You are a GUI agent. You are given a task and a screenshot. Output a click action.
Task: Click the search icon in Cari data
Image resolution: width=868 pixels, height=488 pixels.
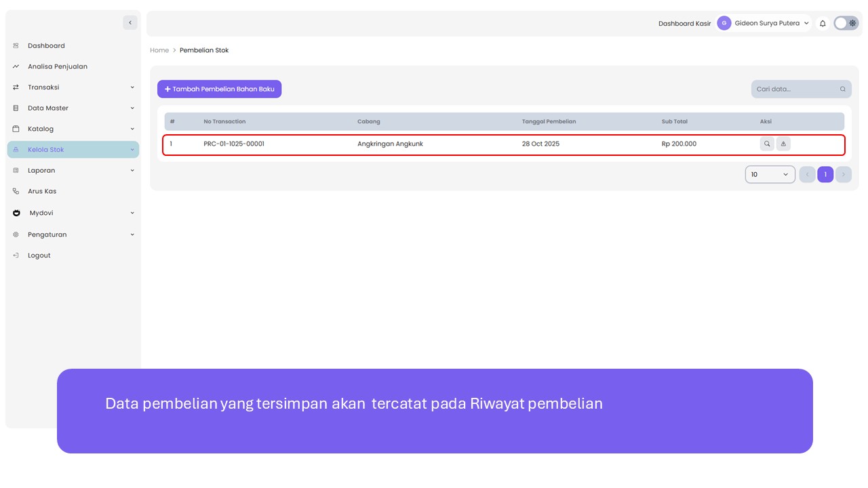(x=843, y=89)
